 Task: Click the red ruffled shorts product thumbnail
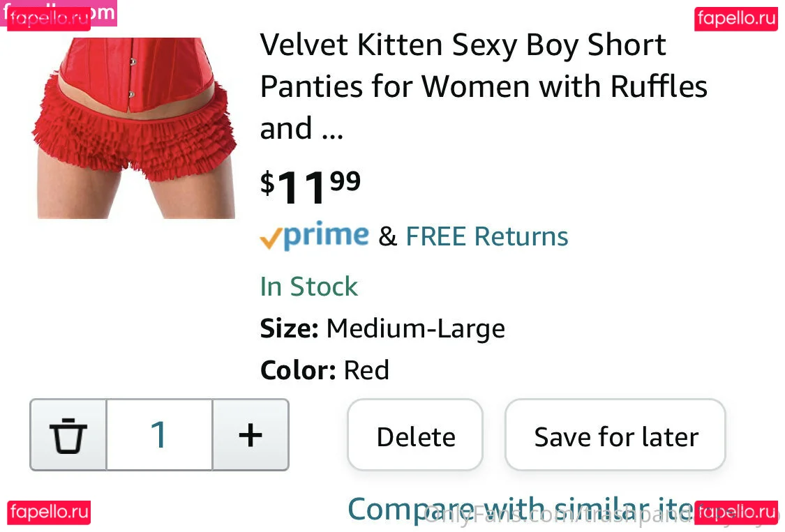coord(134,128)
